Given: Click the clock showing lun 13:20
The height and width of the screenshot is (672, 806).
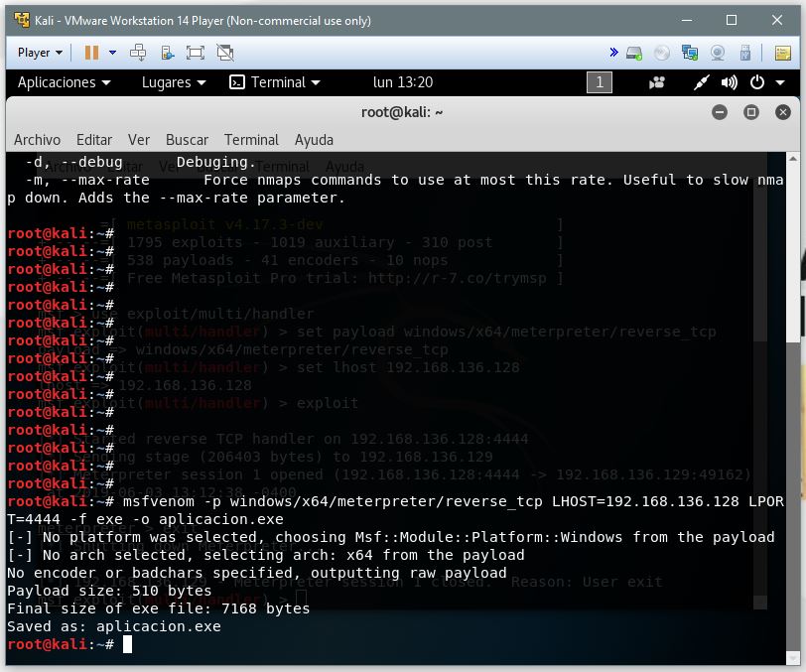Looking at the screenshot, I should (403, 82).
